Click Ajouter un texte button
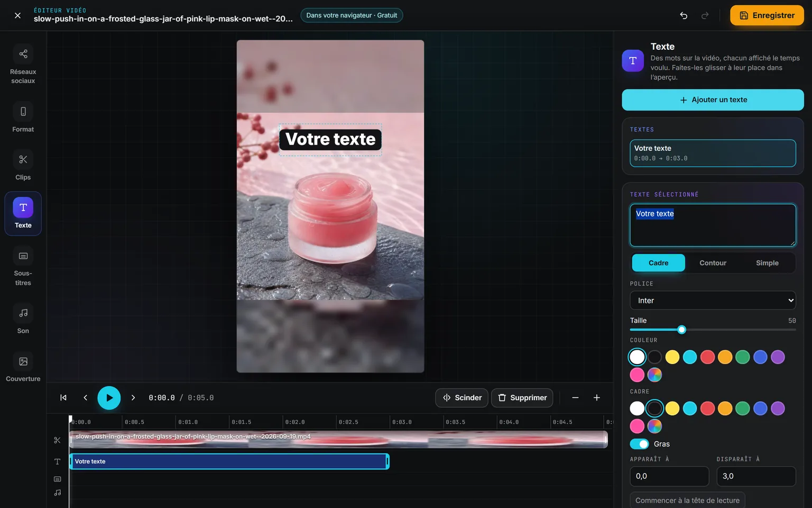This screenshot has height=508, width=812. tap(713, 100)
